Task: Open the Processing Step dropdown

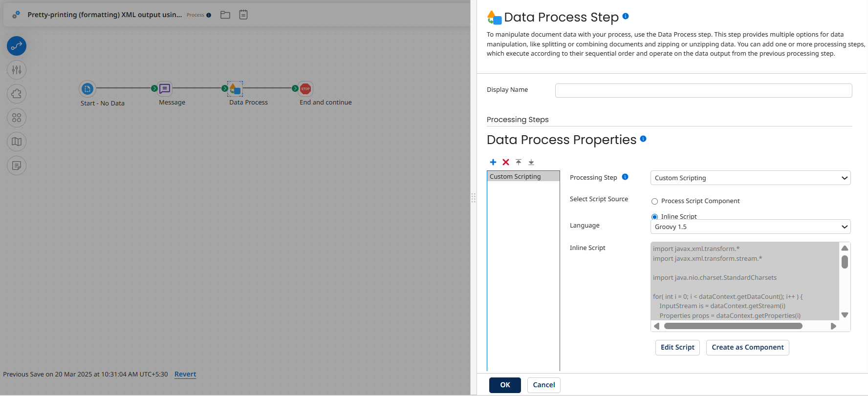Action: pyautogui.click(x=750, y=178)
